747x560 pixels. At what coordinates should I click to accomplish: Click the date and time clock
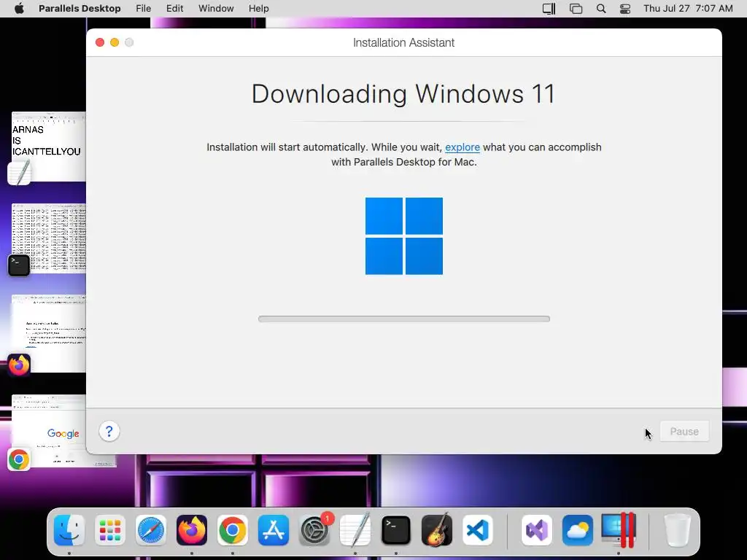click(x=688, y=9)
